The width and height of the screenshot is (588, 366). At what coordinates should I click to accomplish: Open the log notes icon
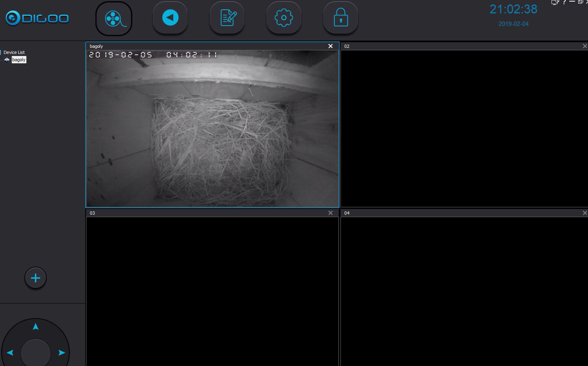227,18
